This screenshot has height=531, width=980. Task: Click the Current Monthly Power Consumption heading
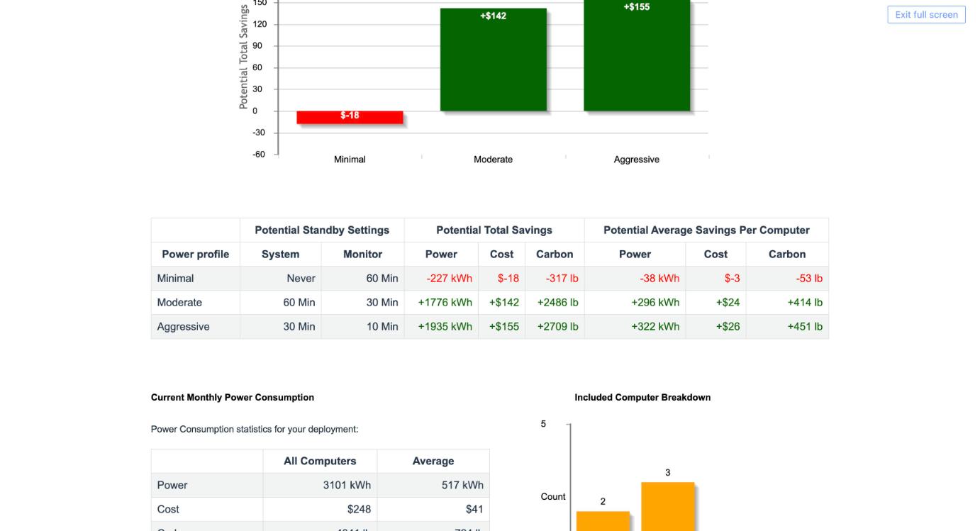pos(233,398)
